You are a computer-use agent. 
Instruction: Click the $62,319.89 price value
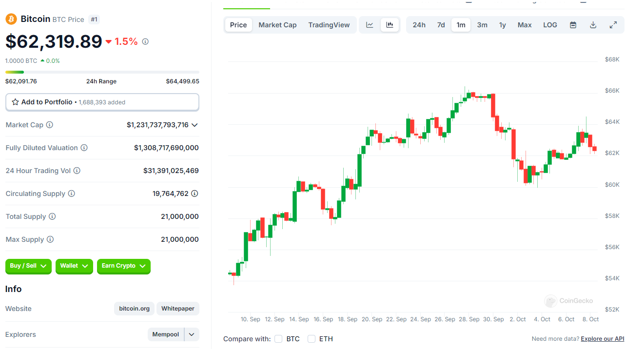click(x=54, y=41)
